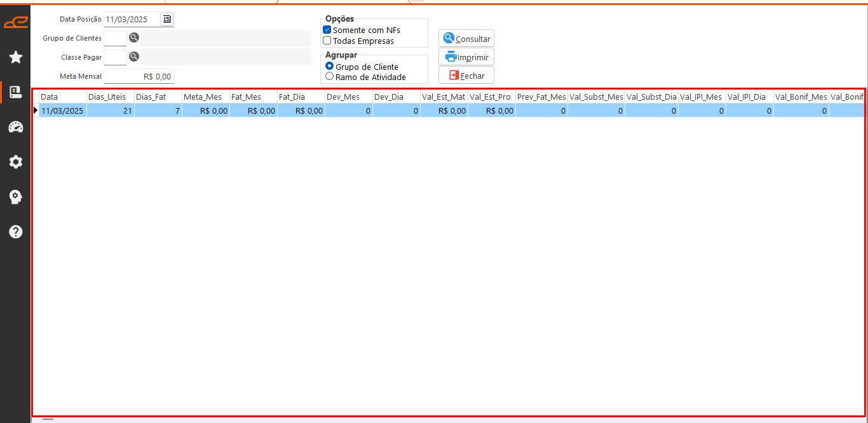Enable the Todas Empresas checkbox
Viewport: 868px width, 423px height.
coord(327,41)
